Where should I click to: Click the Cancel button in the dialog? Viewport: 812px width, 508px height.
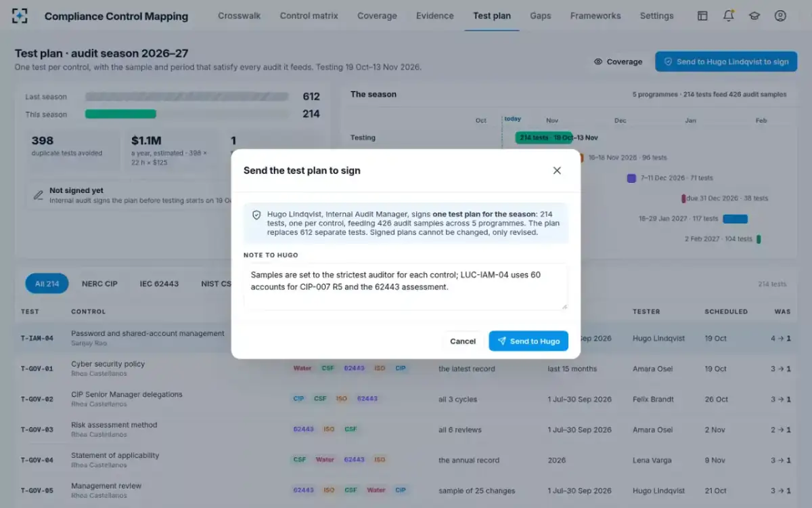coord(463,341)
